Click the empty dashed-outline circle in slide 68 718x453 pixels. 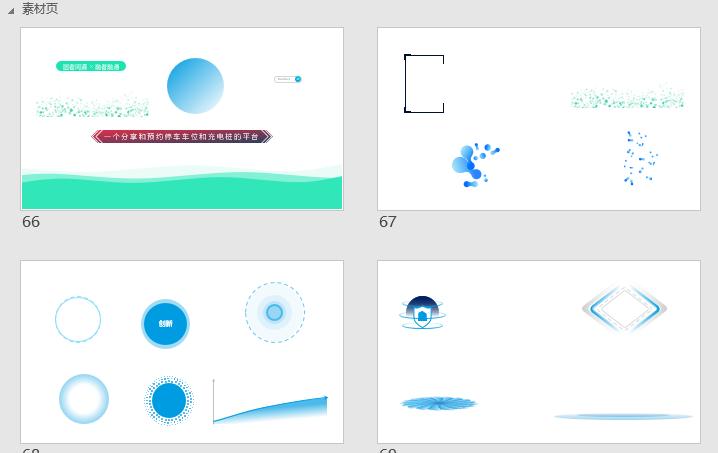pyautogui.click(x=78, y=319)
